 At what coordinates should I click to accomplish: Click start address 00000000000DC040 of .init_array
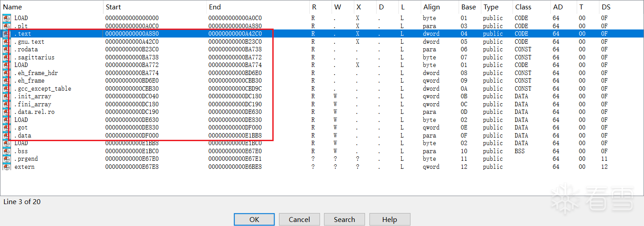click(132, 96)
